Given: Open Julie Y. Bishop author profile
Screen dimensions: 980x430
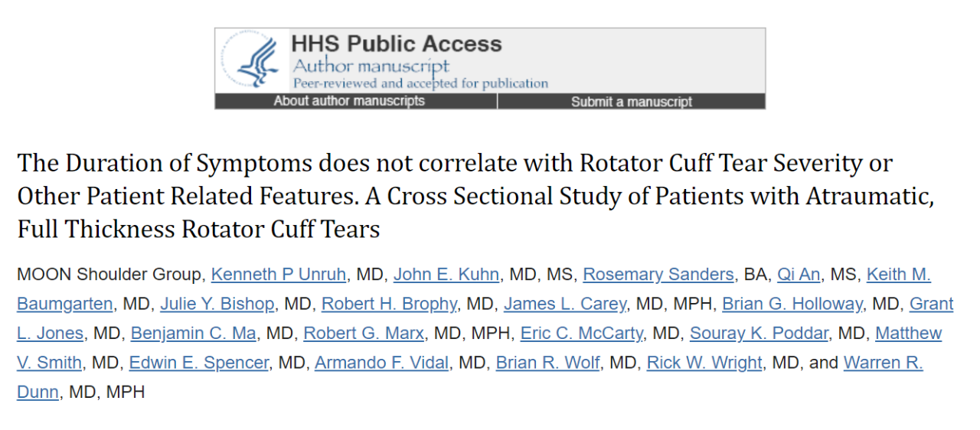Looking at the screenshot, I should [217, 305].
